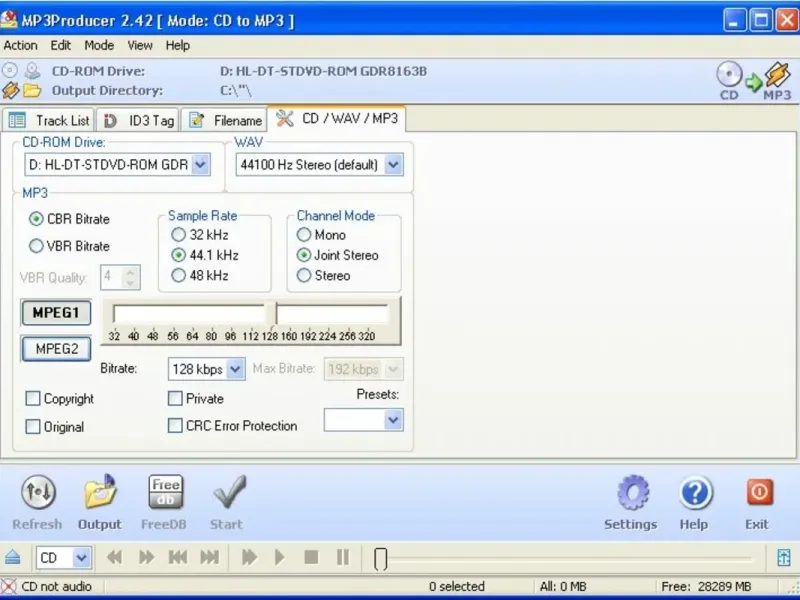Select the CBR Bitrate radio button
Screen dimensions: 800x600
36,219
